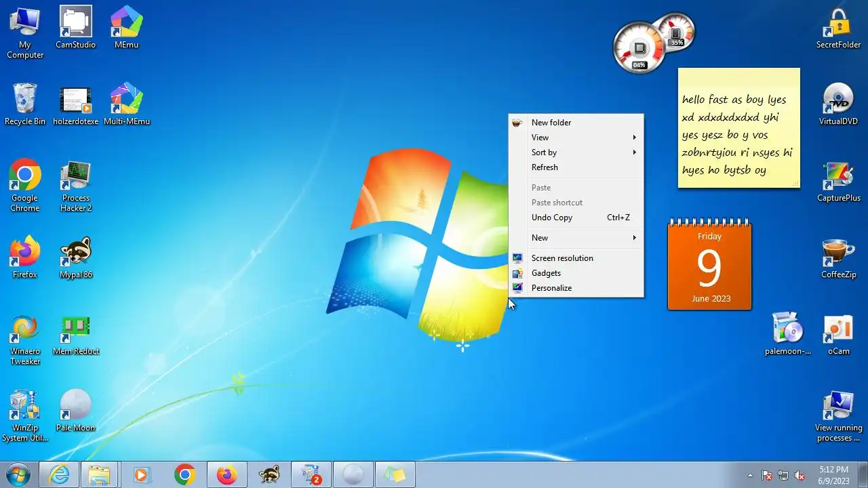Switch to Chrome in the taskbar
The width and height of the screenshot is (868, 488).
[184, 475]
